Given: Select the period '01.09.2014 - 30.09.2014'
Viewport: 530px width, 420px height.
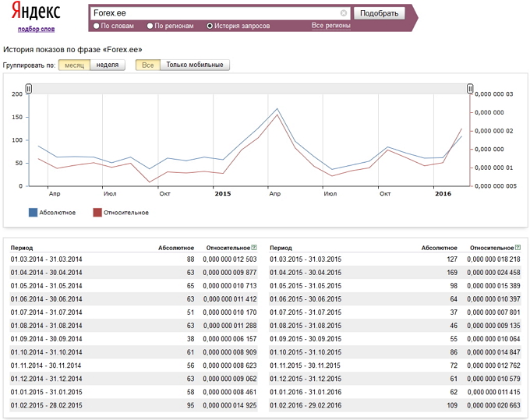Looking at the screenshot, I should [46, 339].
